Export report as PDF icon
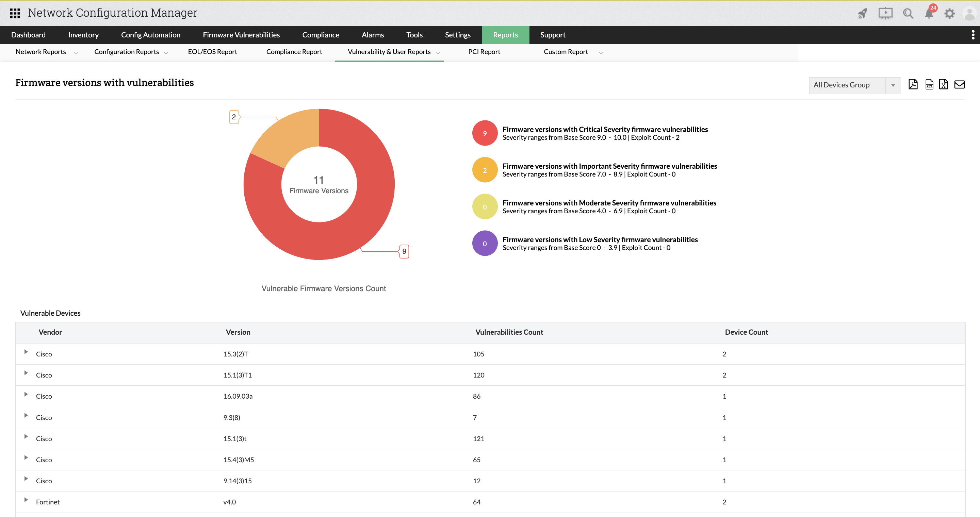980x517 pixels. coord(913,84)
